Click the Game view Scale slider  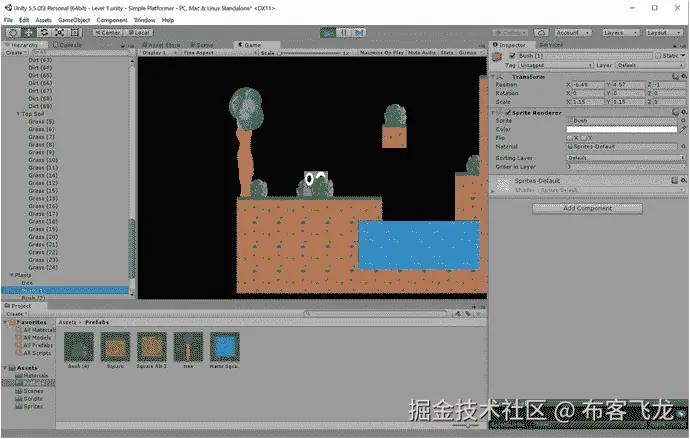[311, 52]
